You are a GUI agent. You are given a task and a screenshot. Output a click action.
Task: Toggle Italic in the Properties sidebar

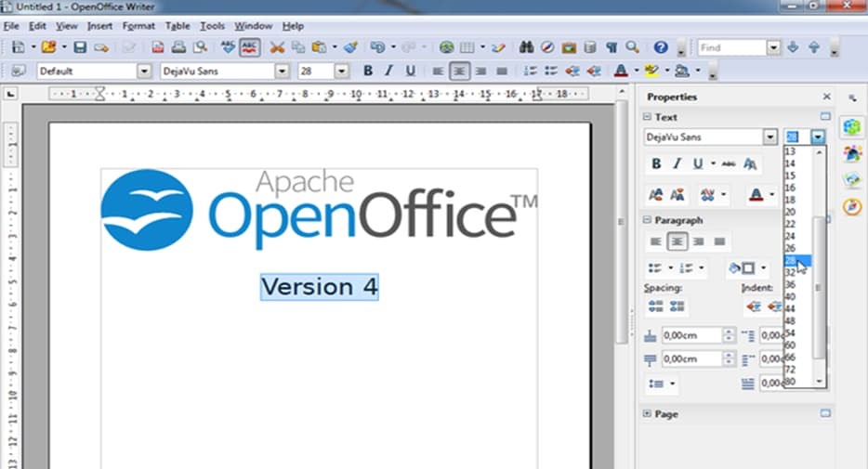[x=677, y=163]
